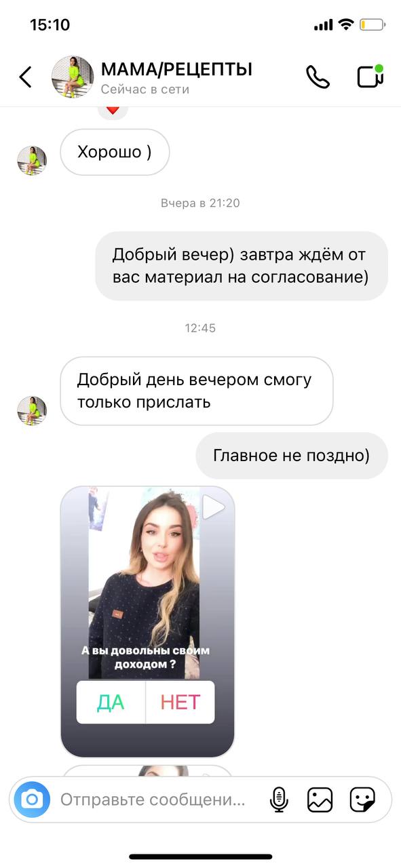Go back using the left arrow
Viewport: 401px width, 868px height.
25,77
